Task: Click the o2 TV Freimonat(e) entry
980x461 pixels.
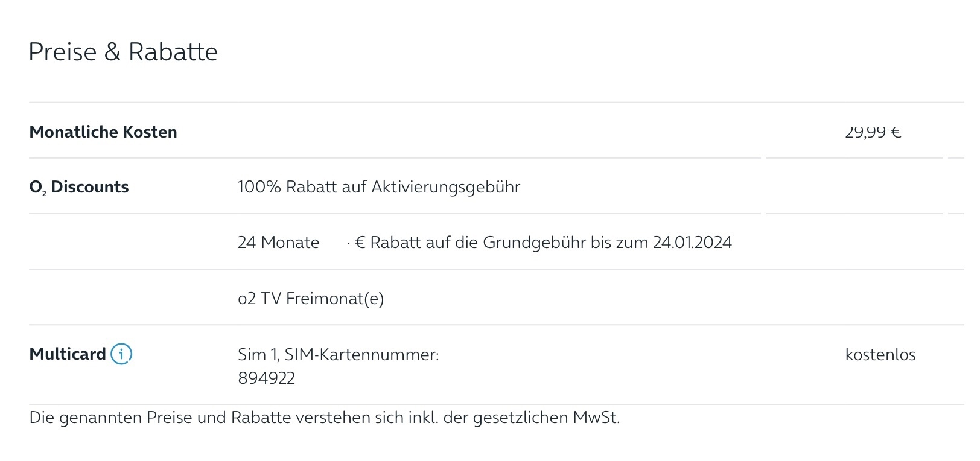Action: click(x=311, y=298)
